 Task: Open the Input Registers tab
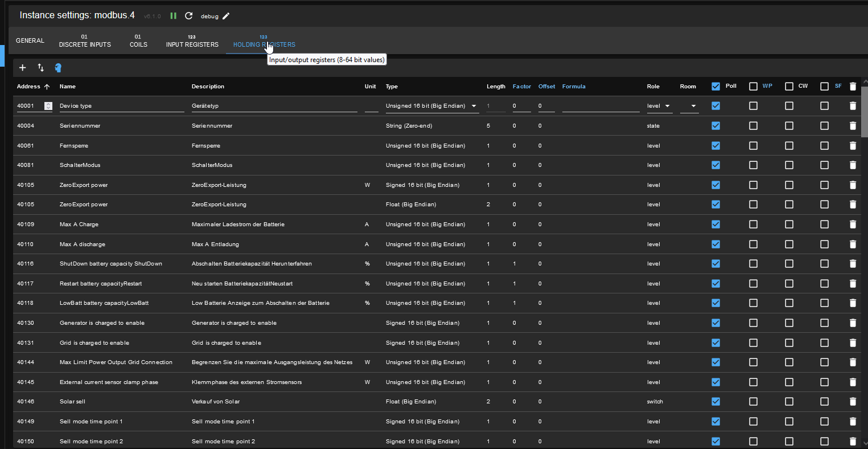(x=192, y=41)
